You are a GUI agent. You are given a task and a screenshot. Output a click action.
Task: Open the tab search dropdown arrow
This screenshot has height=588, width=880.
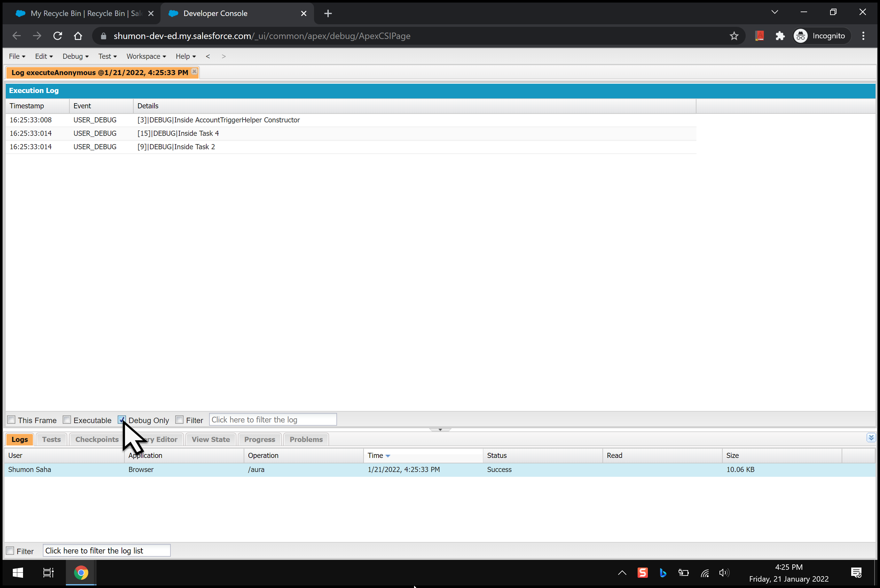pos(774,12)
